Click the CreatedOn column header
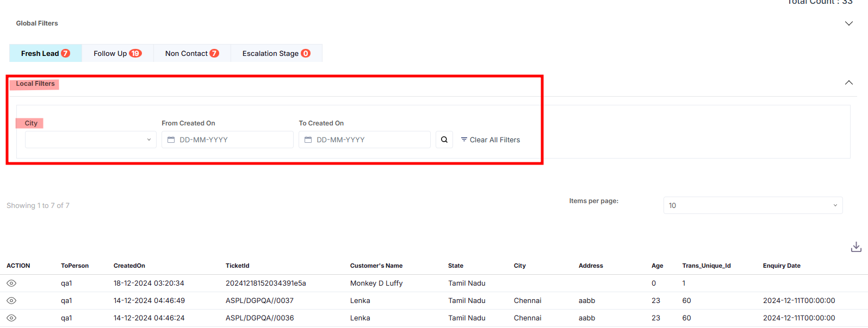 click(x=129, y=266)
